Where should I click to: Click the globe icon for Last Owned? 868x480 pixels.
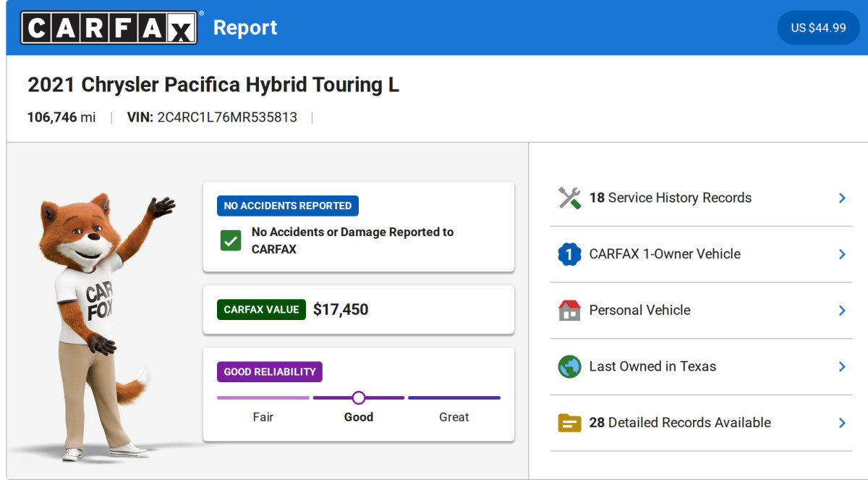pyautogui.click(x=569, y=366)
